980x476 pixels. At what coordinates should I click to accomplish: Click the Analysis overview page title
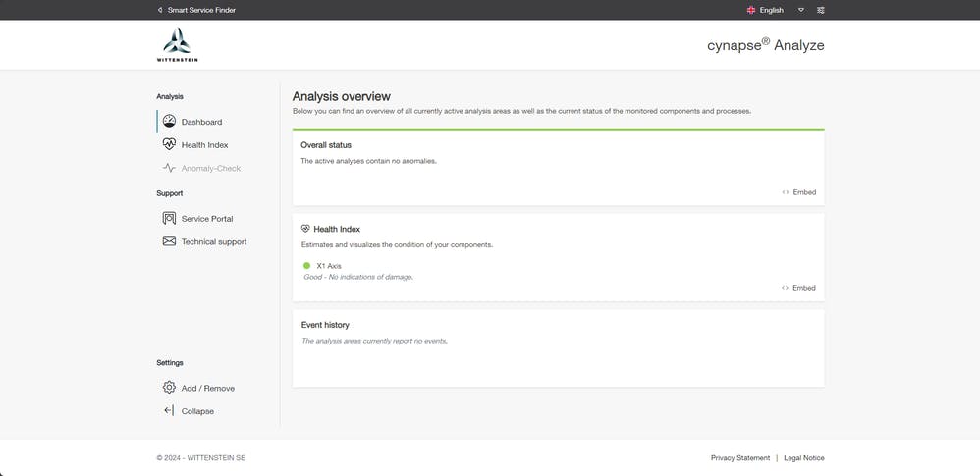tap(342, 96)
